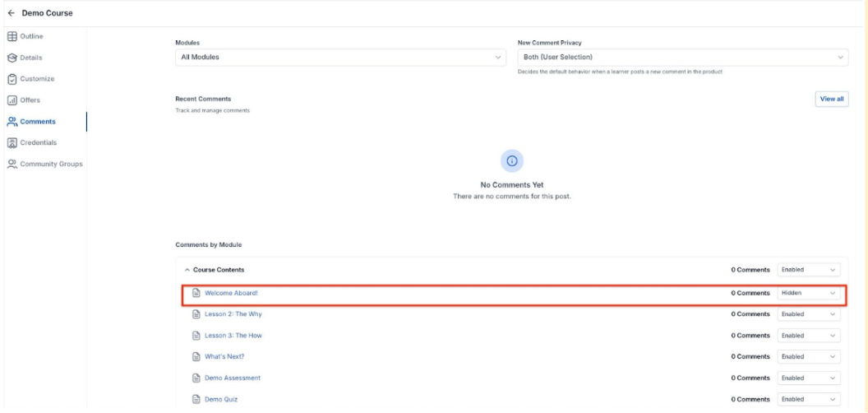Click the Customize icon in sidebar
Image resolution: width=868 pixels, height=413 pixels.
pos(12,79)
